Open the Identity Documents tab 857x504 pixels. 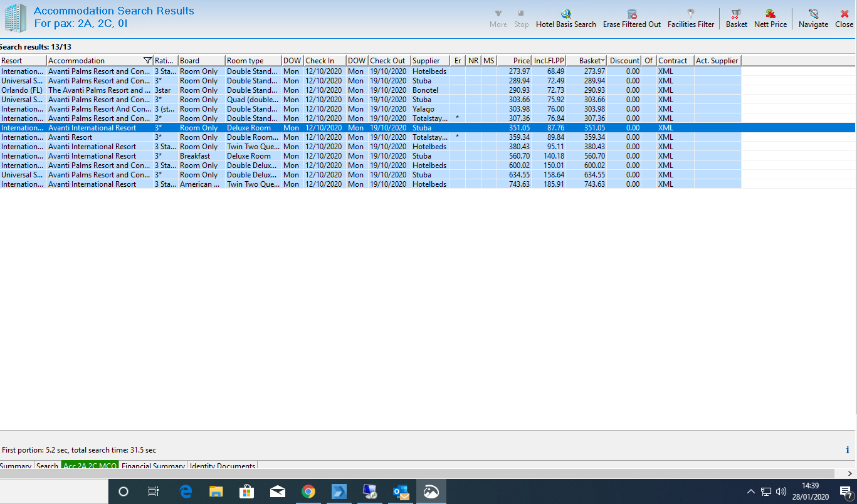coord(223,466)
